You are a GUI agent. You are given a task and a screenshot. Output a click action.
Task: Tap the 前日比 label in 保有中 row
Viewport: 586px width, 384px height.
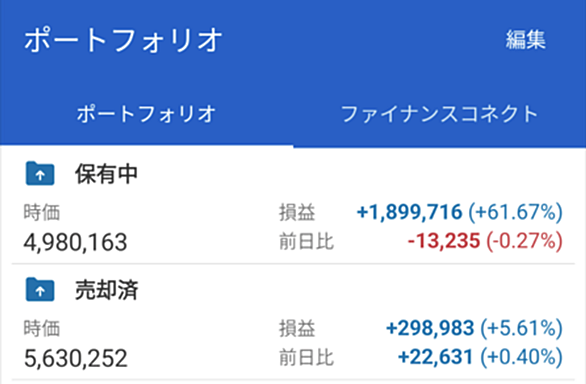pyautogui.click(x=306, y=241)
